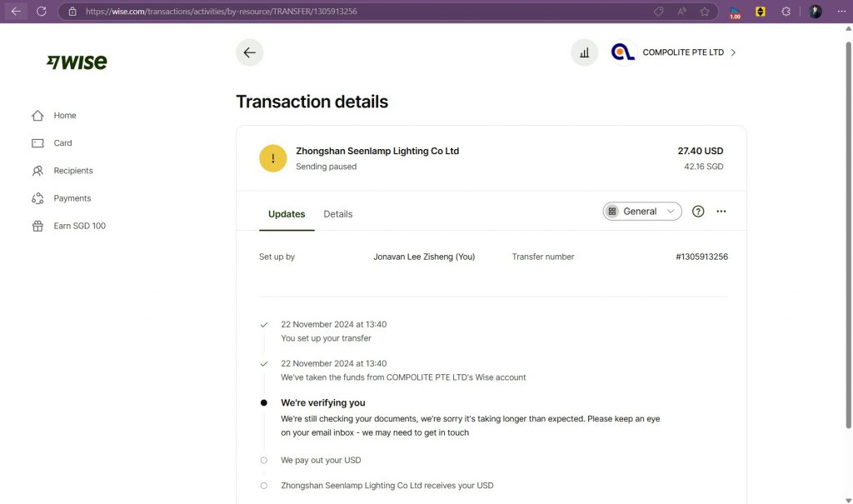Click the funds taken from Wise account step
Screen dimensions: 853x504
tap(403, 377)
